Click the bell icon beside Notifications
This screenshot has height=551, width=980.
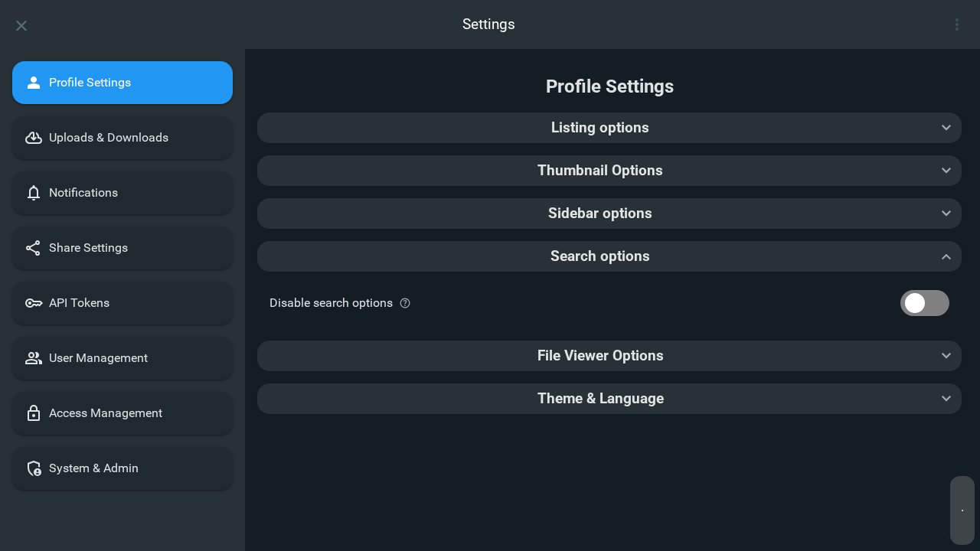(x=33, y=193)
